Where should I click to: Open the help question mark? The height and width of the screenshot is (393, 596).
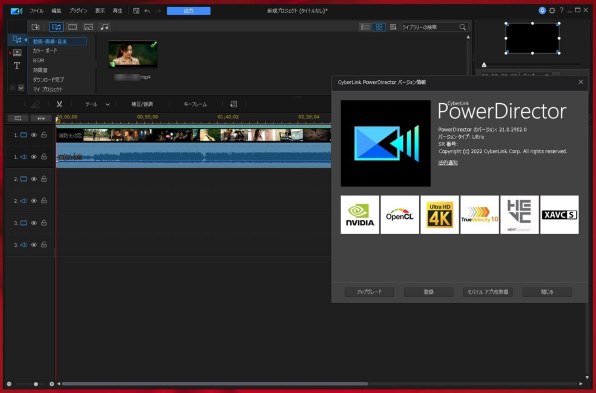click(x=561, y=11)
